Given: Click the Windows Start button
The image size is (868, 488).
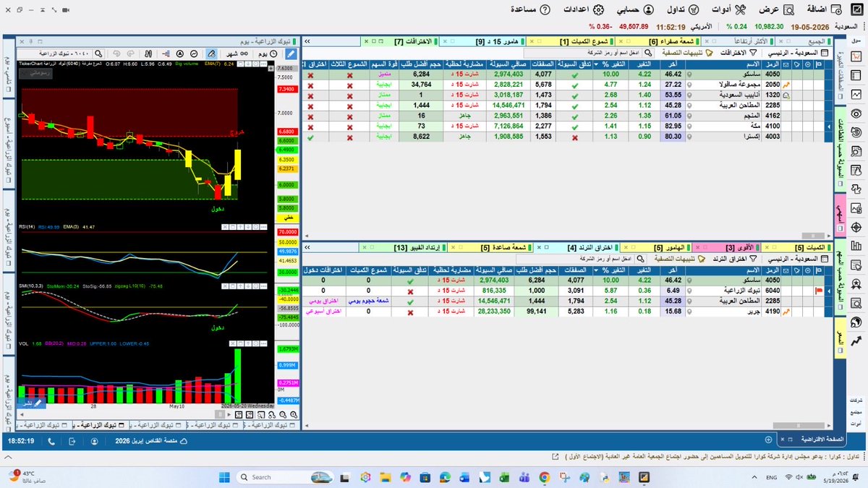Looking at the screenshot, I should [224, 476].
